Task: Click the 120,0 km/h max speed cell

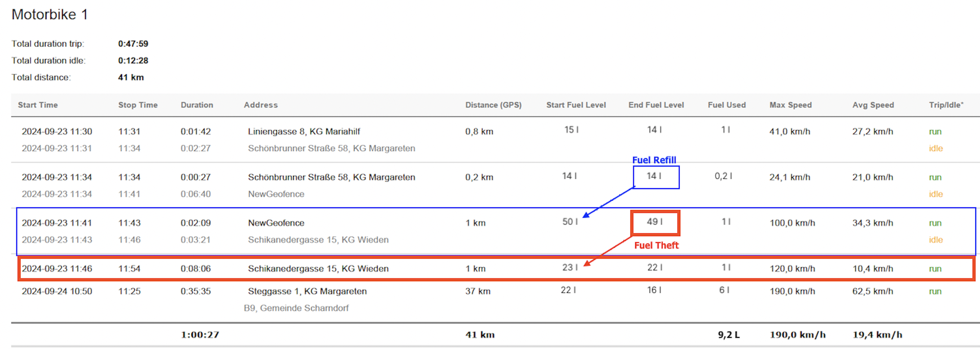Action: [x=792, y=269]
